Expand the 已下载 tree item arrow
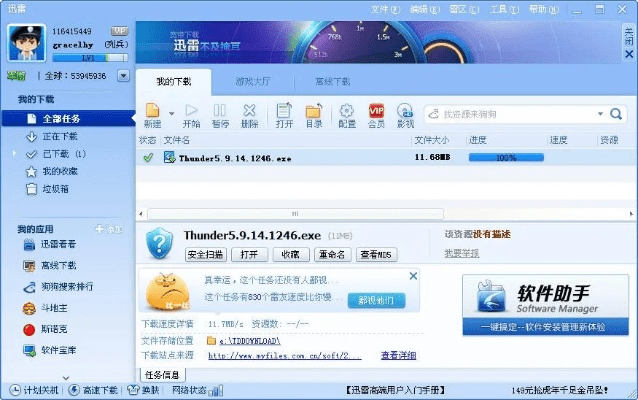 tap(17, 154)
